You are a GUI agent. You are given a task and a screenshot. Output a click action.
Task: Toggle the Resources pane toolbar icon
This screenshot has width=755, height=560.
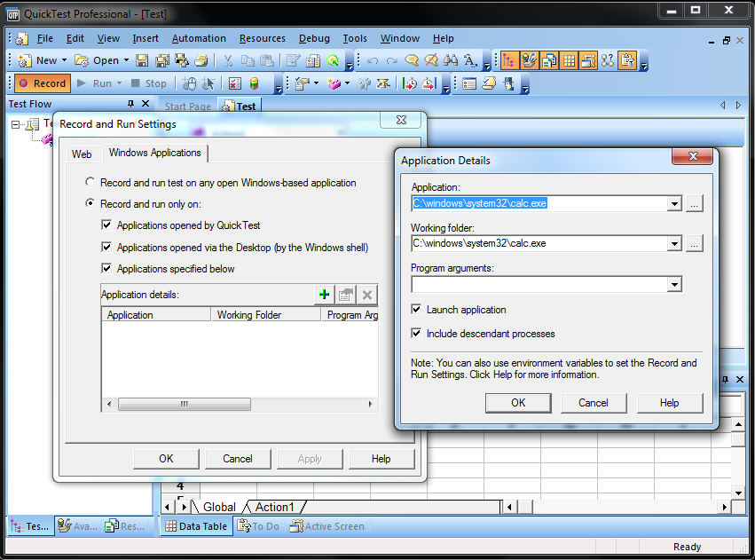point(549,60)
